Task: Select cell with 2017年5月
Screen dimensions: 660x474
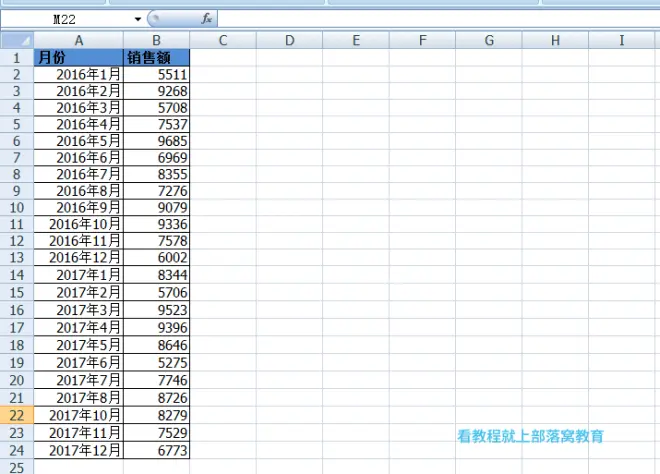Action: point(79,345)
